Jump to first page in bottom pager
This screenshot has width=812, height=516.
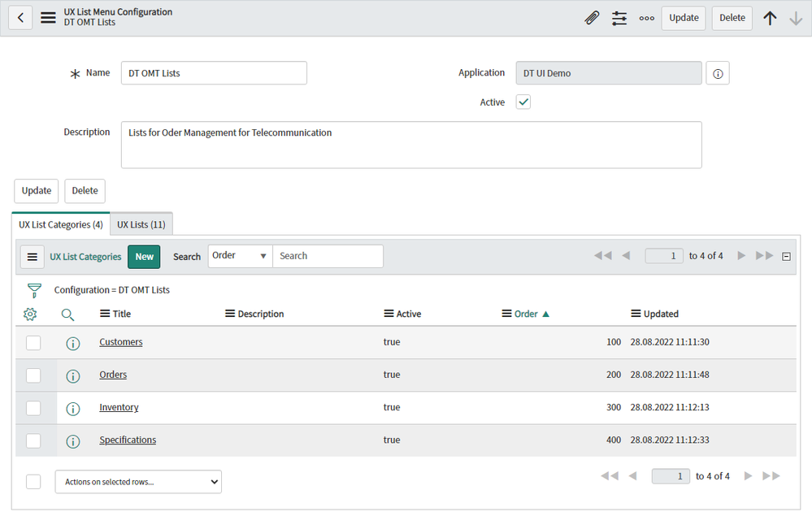pyautogui.click(x=610, y=475)
